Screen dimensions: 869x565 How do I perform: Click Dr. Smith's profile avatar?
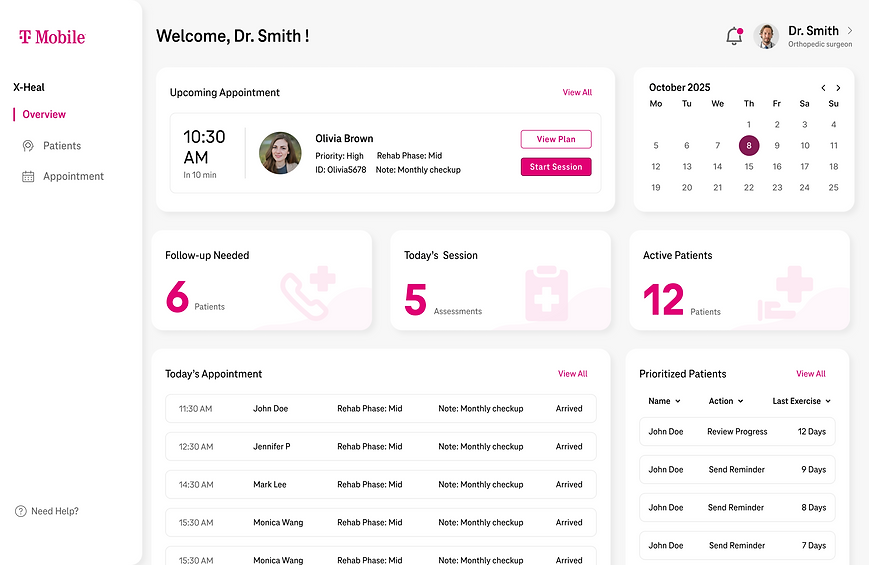click(x=766, y=37)
